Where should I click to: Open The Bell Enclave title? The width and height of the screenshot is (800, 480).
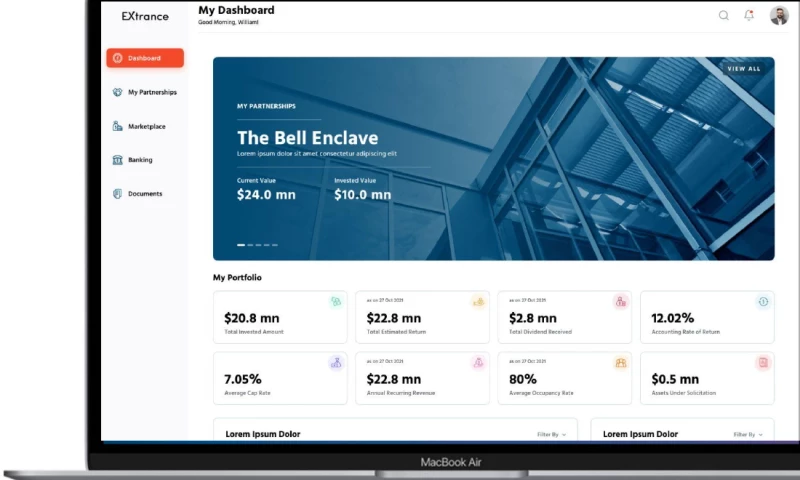click(x=308, y=138)
